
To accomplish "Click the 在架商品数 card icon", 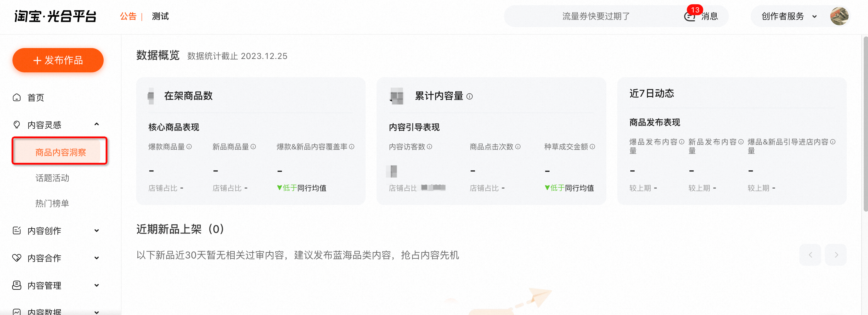I will [151, 96].
